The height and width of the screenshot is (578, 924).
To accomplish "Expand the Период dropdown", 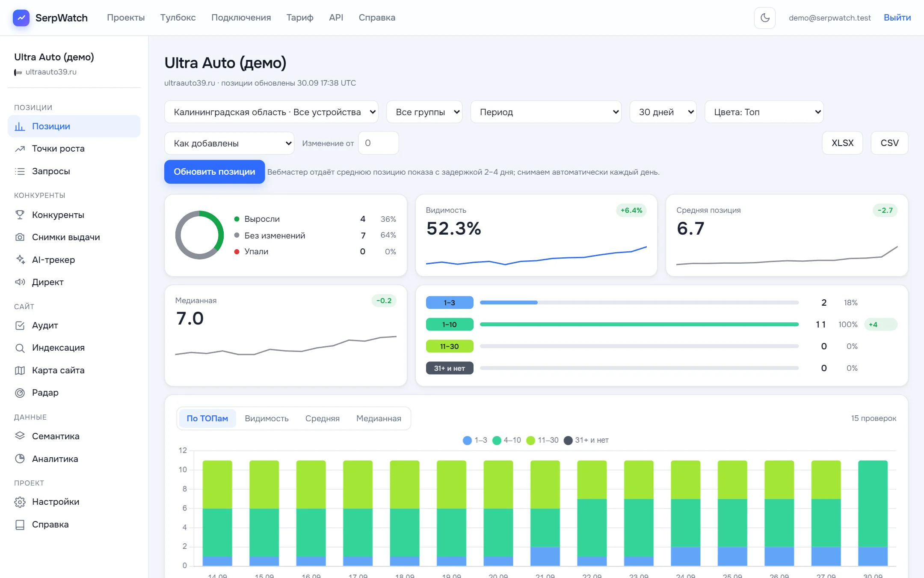I will pos(546,112).
